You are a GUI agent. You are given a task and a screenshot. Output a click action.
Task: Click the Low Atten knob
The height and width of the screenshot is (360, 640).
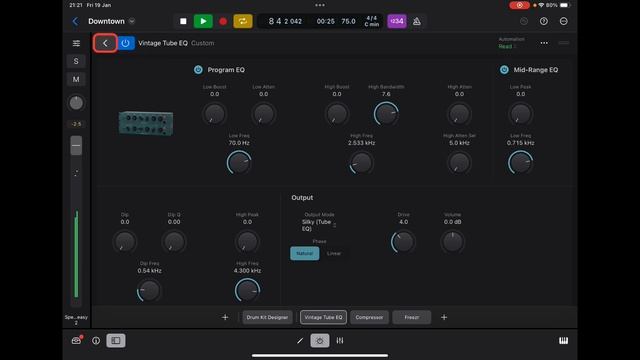coord(263,114)
